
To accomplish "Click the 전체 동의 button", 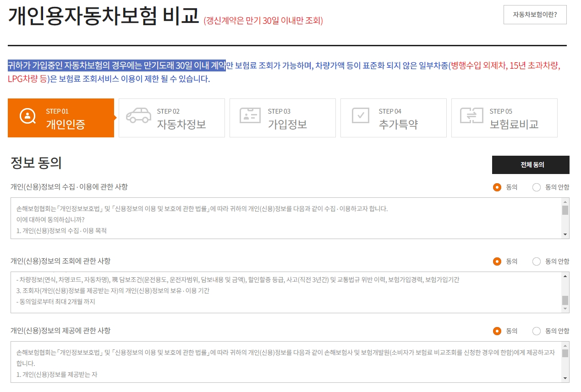I will [531, 165].
